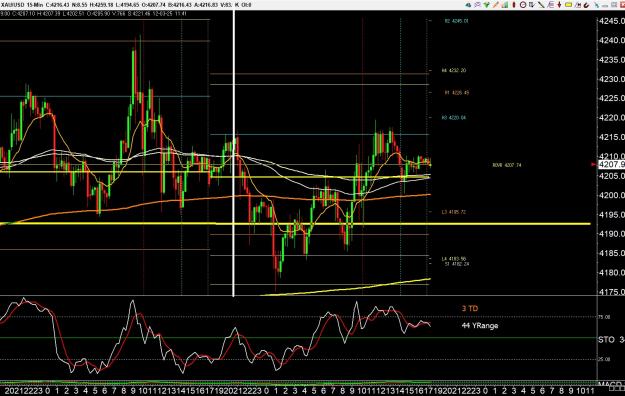Click the L3 4195 pivot label
Viewport: 625px width, 396px height.
(x=454, y=212)
